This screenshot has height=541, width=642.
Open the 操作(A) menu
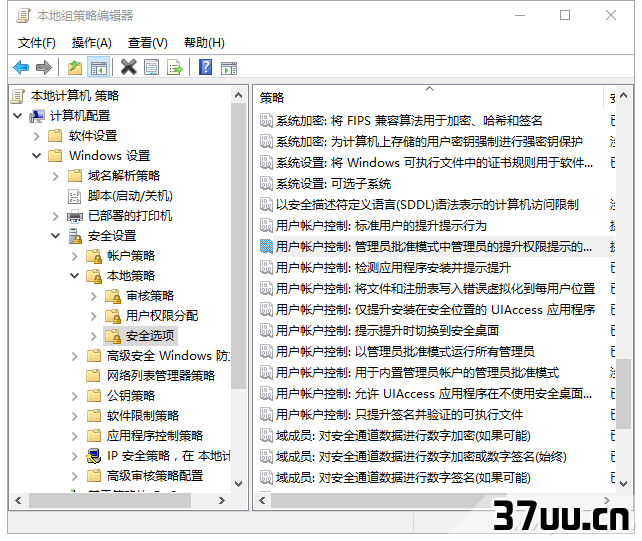(x=92, y=43)
